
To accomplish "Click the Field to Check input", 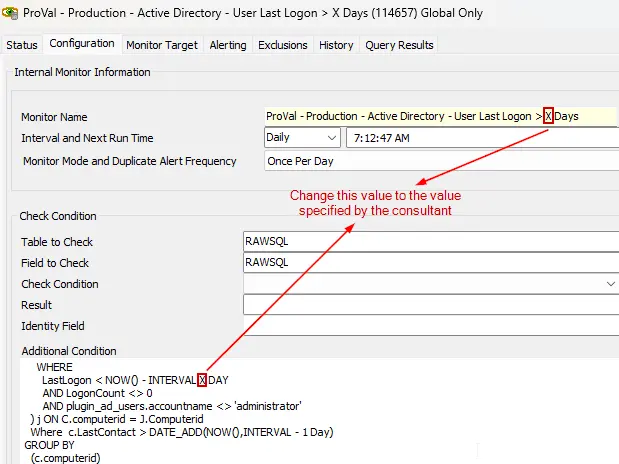I will point(431,262).
